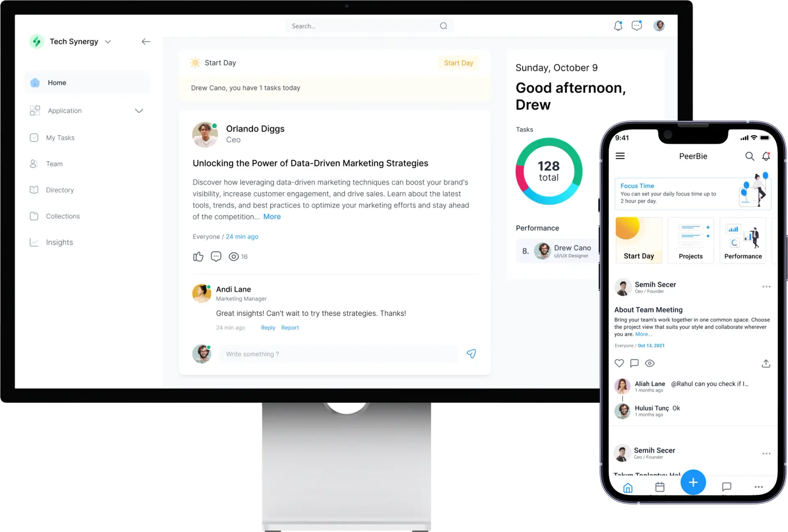Toggle comment icon on the post

(x=215, y=256)
